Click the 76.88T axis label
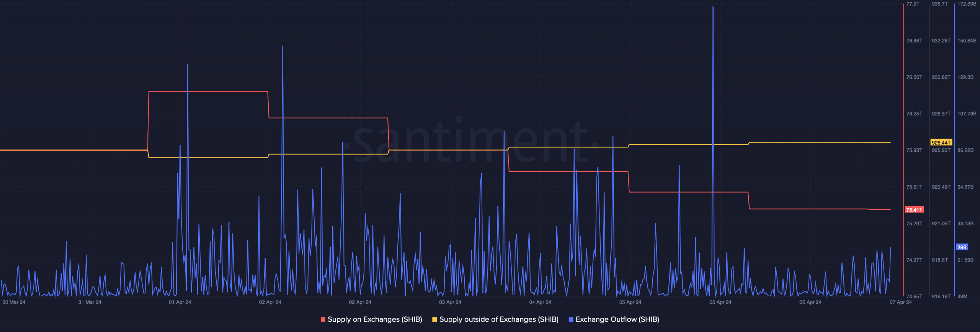Image resolution: width=980 pixels, height=332 pixels. 914,41
